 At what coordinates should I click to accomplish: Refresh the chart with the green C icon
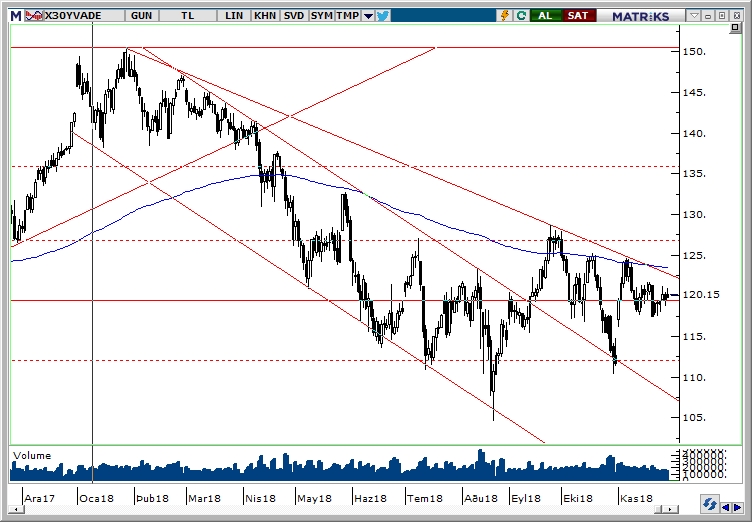(521, 16)
